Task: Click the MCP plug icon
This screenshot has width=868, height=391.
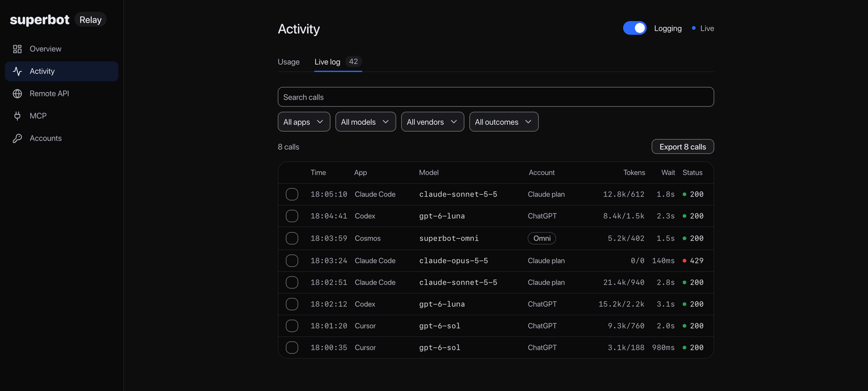Action: pyautogui.click(x=17, y=116)
